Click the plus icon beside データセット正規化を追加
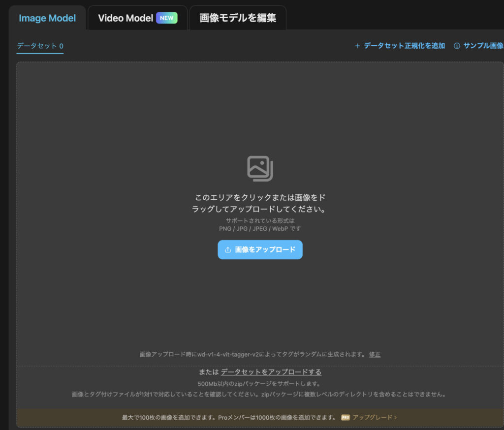The width and height of the screenshot is (504, 430). click(x=357, y=46)
